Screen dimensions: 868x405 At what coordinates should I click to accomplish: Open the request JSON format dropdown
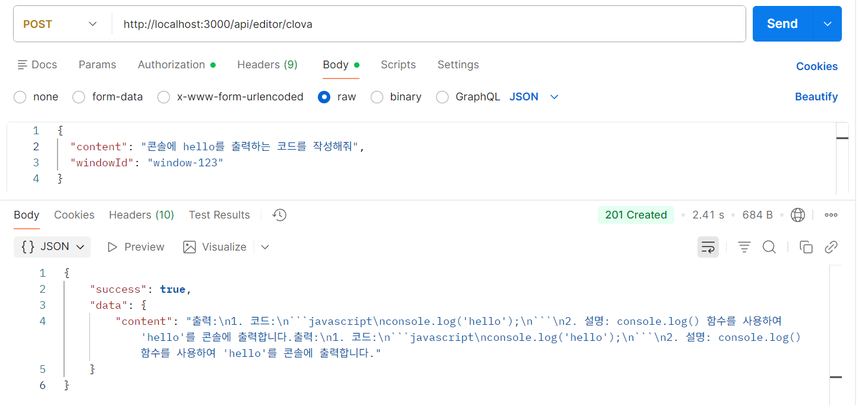tap(534, 97)
